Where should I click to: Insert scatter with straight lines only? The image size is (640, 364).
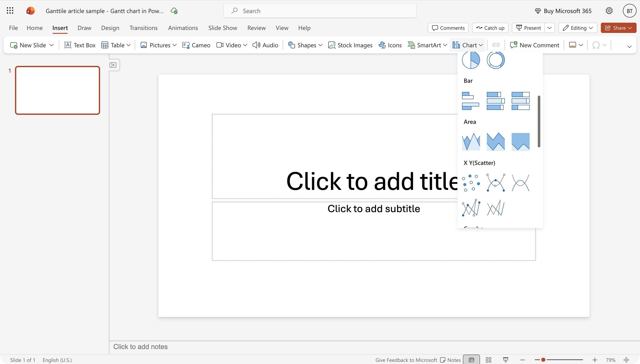[x=495, y=208]
